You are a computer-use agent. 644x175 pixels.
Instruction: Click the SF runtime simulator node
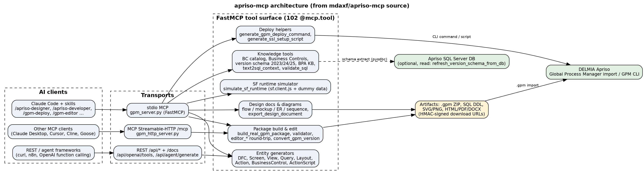pos(275,86)
